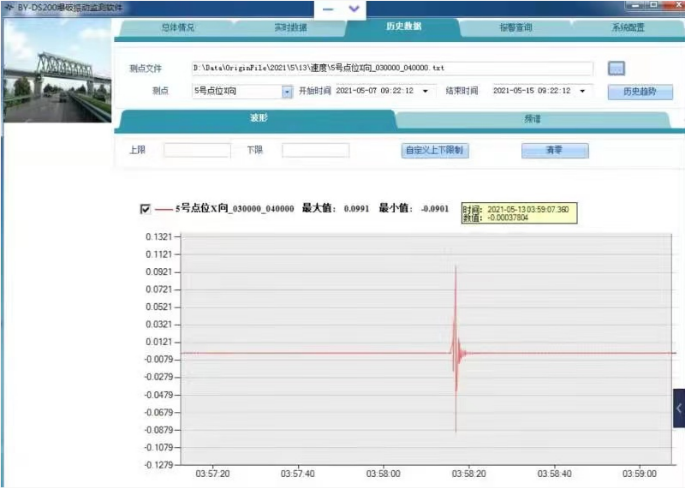Viewport: 690px width, 488px height.
Task: Click the collapse chevron at the top center
Action: point(354,9)
